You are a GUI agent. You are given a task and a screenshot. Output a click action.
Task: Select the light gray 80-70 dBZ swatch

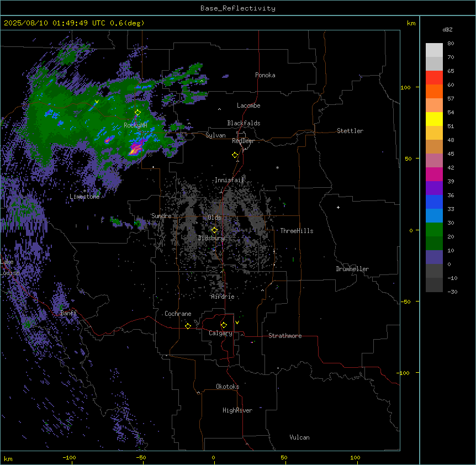tap(434, 50)
